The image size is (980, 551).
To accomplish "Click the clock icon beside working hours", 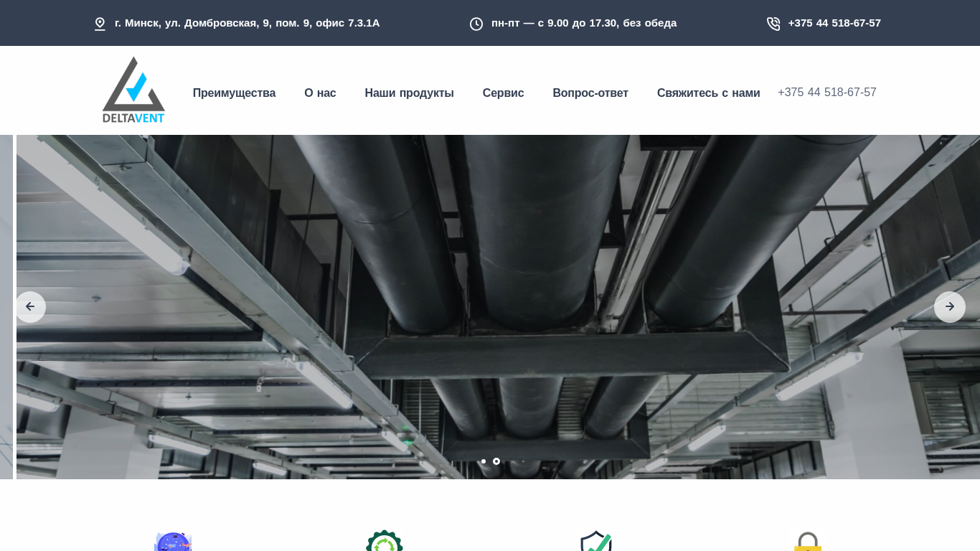I will 476,24.
